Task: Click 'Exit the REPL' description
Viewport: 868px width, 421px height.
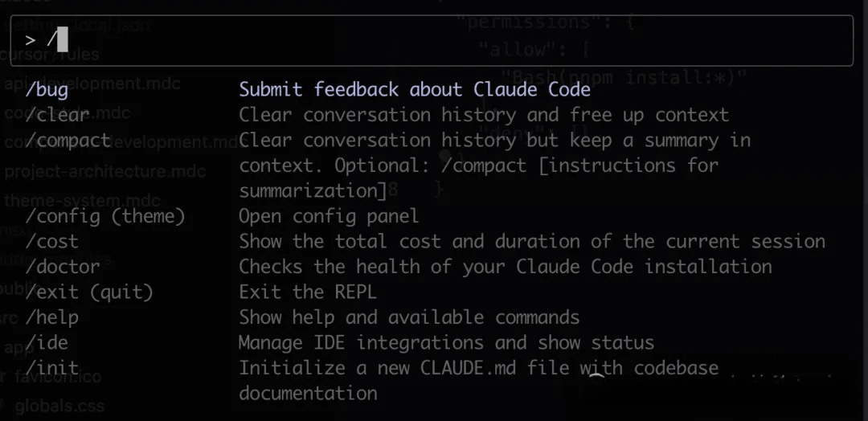Action: tap(307, 292)
